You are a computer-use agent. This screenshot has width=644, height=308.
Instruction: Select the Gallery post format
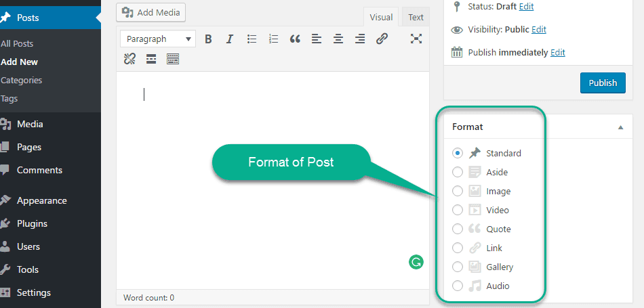click(457, 267)
